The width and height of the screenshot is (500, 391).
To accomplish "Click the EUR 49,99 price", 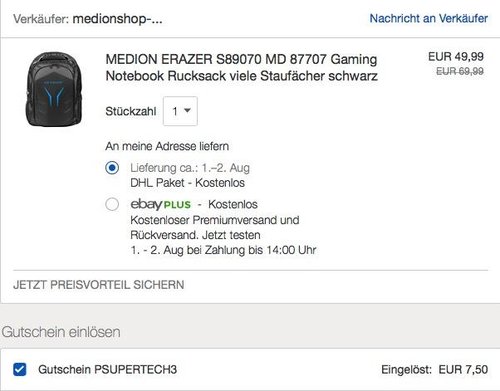I will point(456,57).
